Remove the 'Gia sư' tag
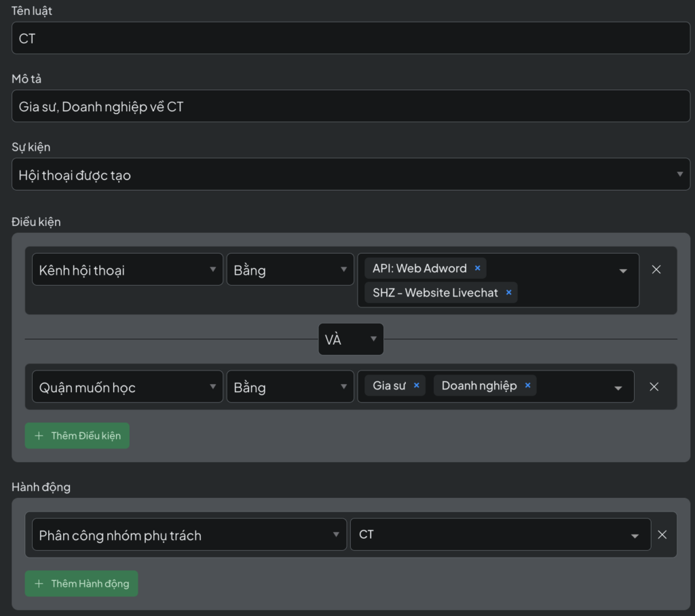 (417, 386)
